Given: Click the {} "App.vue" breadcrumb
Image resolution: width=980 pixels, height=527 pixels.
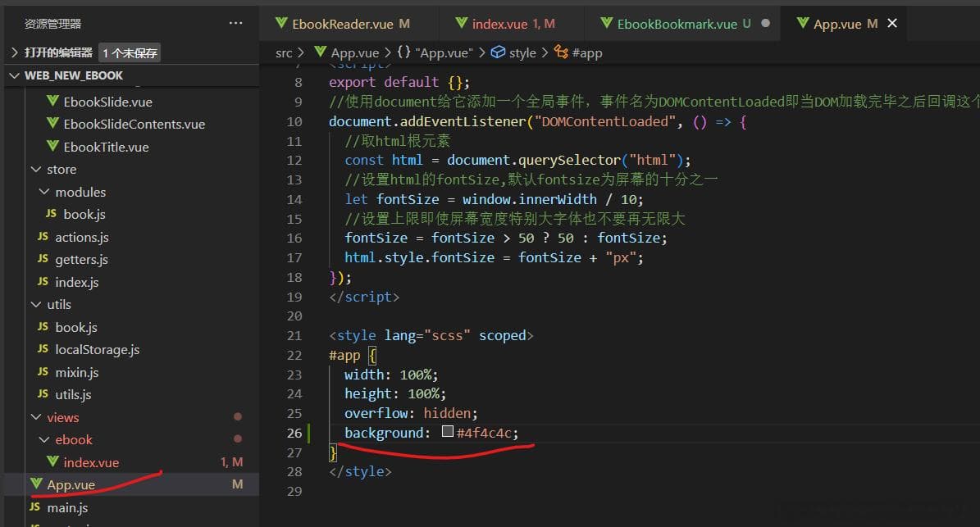Looking at the screenshot, I should (435, 53).
